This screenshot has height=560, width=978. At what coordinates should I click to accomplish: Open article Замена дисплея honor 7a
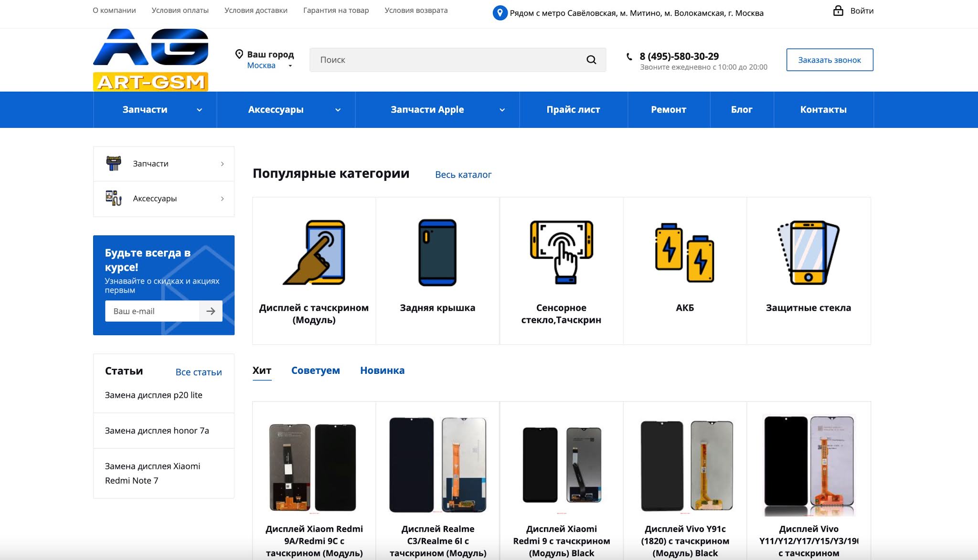157,431
